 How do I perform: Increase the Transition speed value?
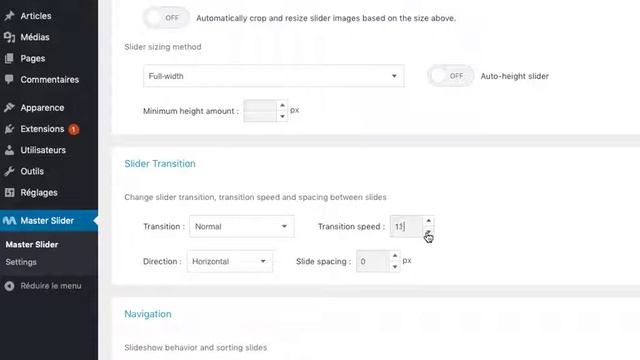[x=429, y=221]
